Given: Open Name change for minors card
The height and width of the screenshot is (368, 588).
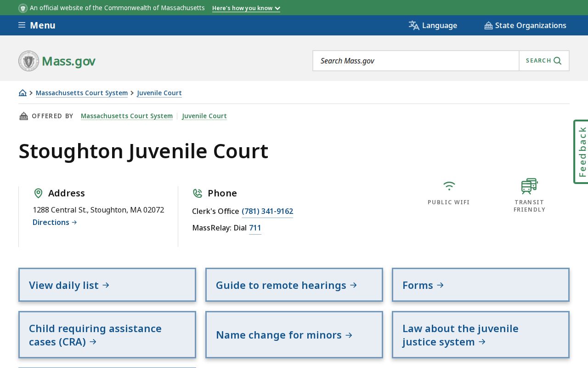Looking at the screenshot, I should 294,334.
